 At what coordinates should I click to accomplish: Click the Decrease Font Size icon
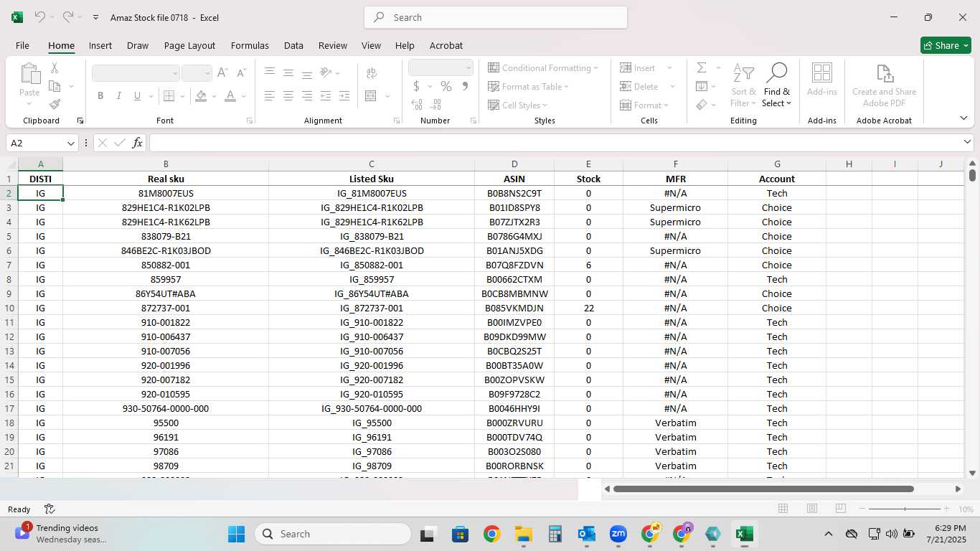240,72
